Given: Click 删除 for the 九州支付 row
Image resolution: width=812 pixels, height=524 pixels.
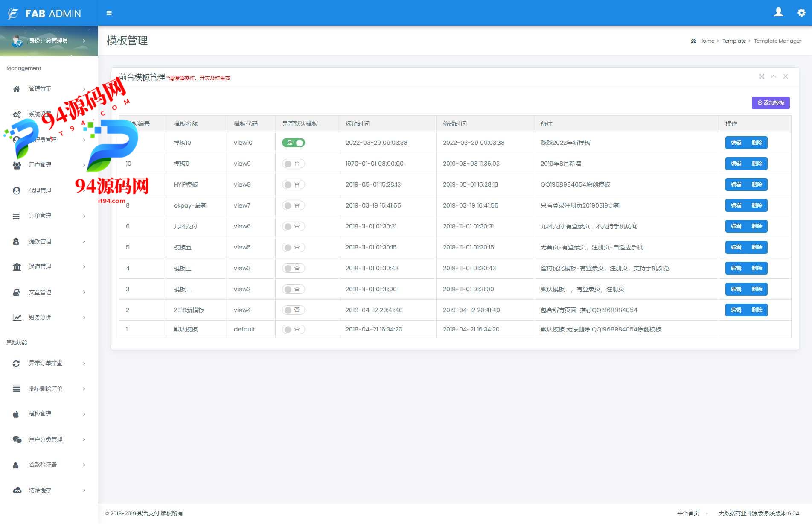Looking at the screenshot, I should click(x=757, y=226).
